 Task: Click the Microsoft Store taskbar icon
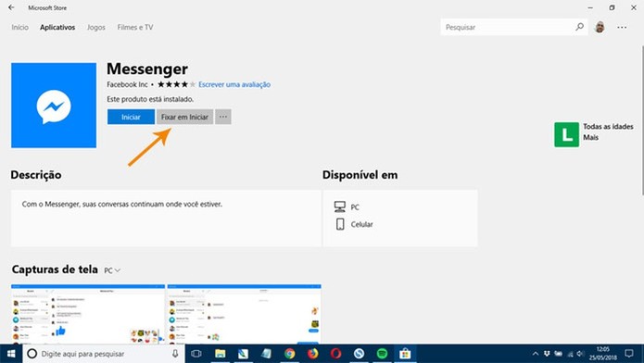[x=405, y=354]
